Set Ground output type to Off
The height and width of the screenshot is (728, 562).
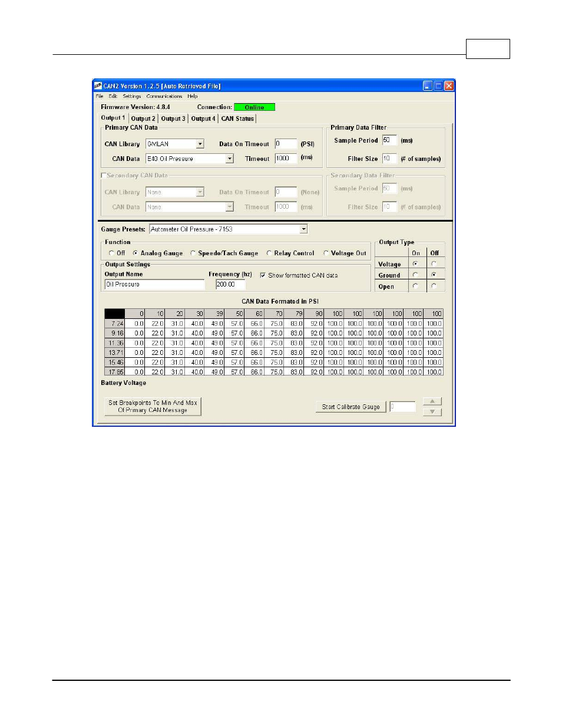[434, 275]
